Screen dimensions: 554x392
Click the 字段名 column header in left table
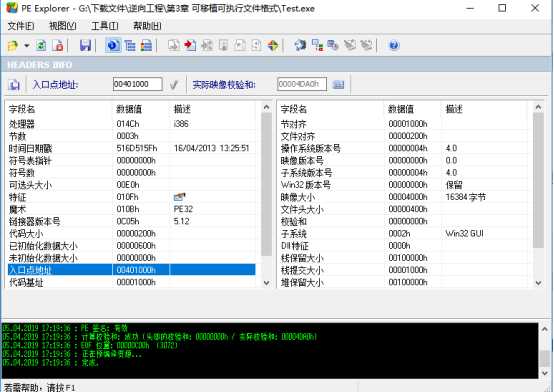(59, 109)
